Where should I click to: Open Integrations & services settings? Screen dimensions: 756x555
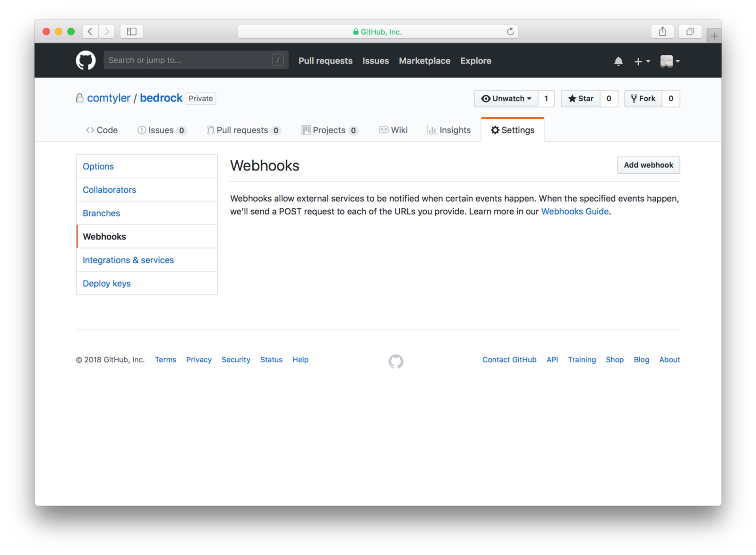click(x=147, y=260)
